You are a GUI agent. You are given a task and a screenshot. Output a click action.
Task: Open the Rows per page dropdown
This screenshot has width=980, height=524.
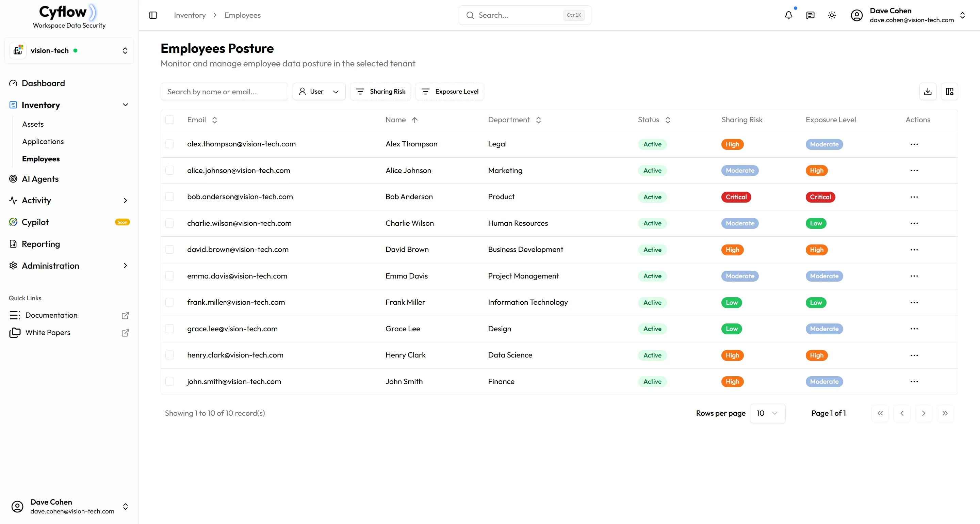click(x=767, y=413)
